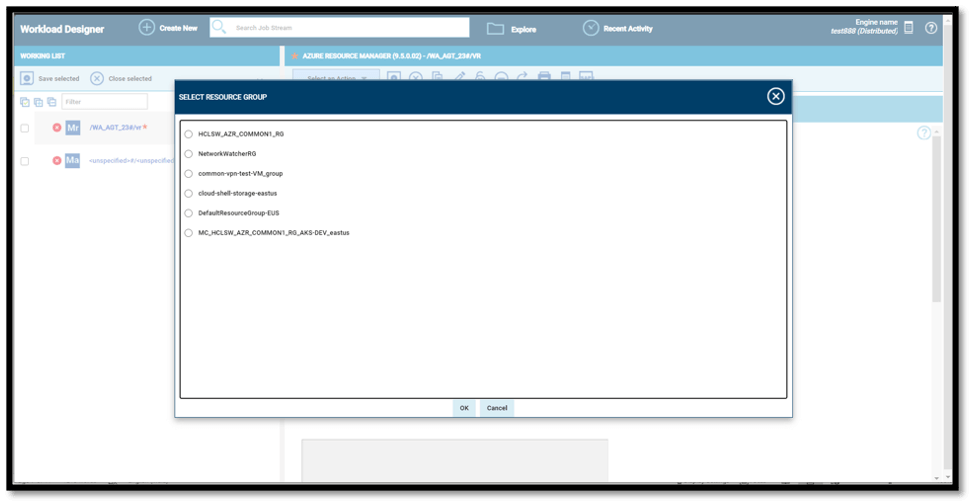This screenshot has height=504, width=972.
Task: Click the panel help icon at right edge
Action: (x=924, y=133)
